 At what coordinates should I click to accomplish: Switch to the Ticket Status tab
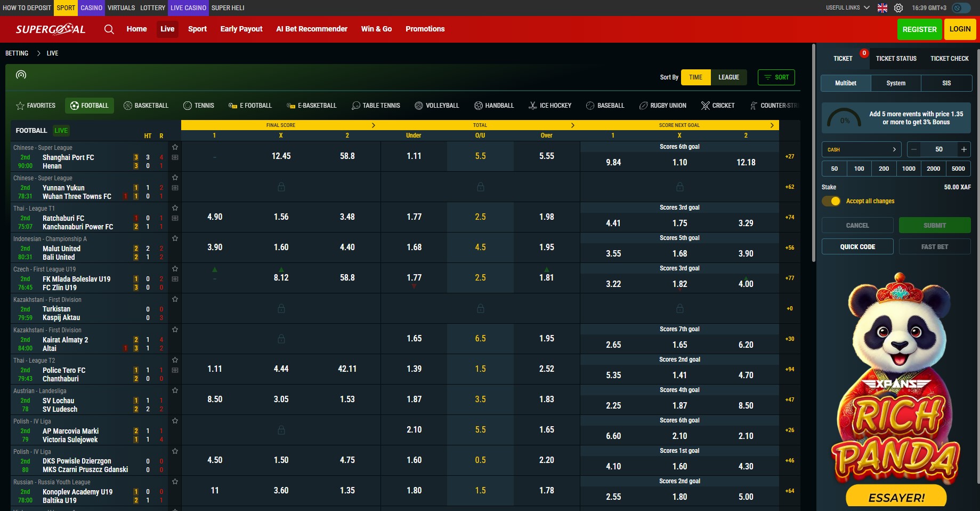point(896,59)
